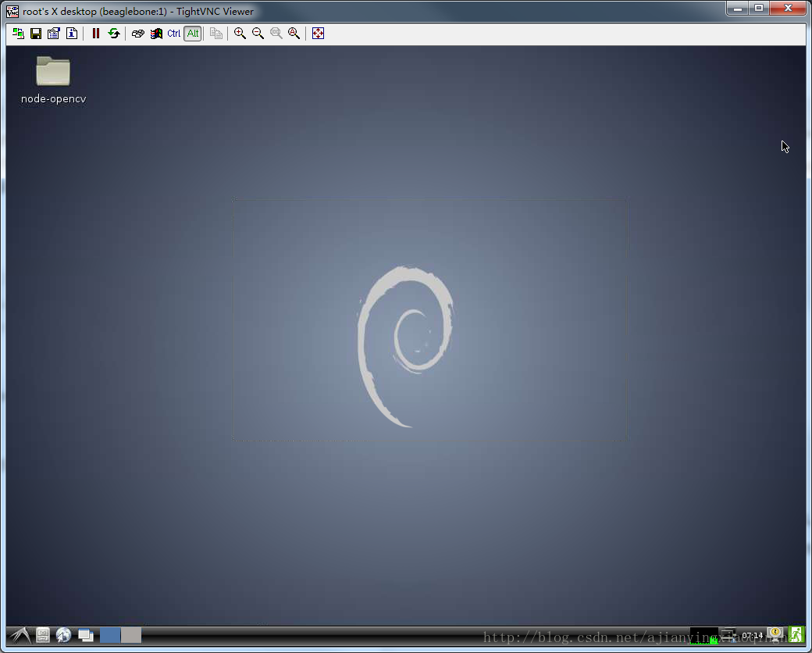
Task: Select the node-opencv desktop folder
Action: pyautogui.click(x=53, y=72)
